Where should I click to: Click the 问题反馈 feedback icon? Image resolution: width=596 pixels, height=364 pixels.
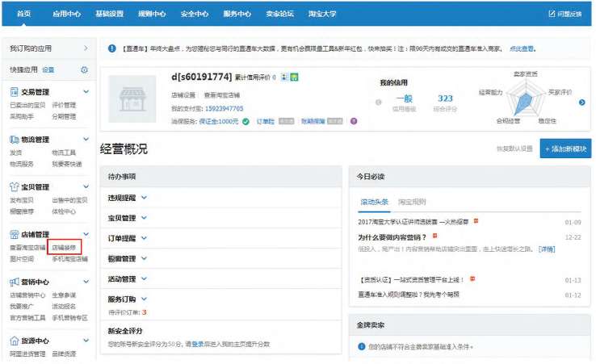552,14
